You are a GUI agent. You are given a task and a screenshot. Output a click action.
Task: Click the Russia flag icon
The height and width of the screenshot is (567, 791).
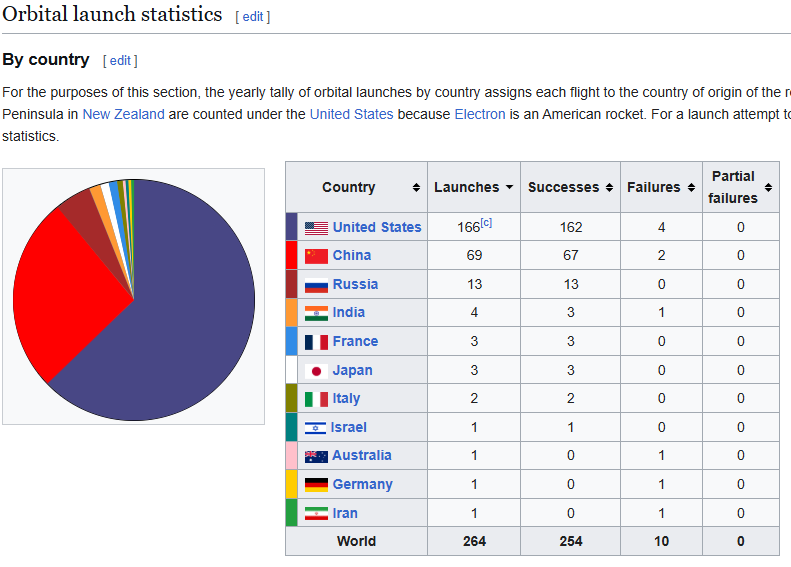316,285
